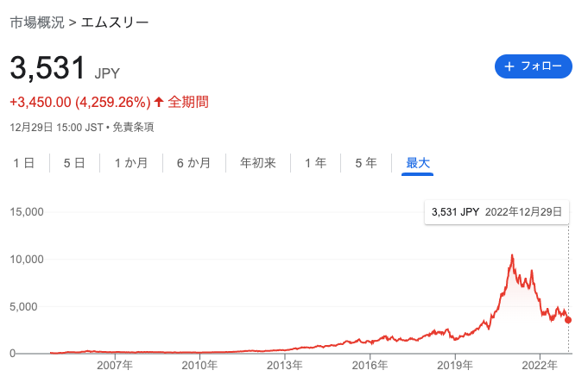Follow the エムスリー stock

[534, 66]
